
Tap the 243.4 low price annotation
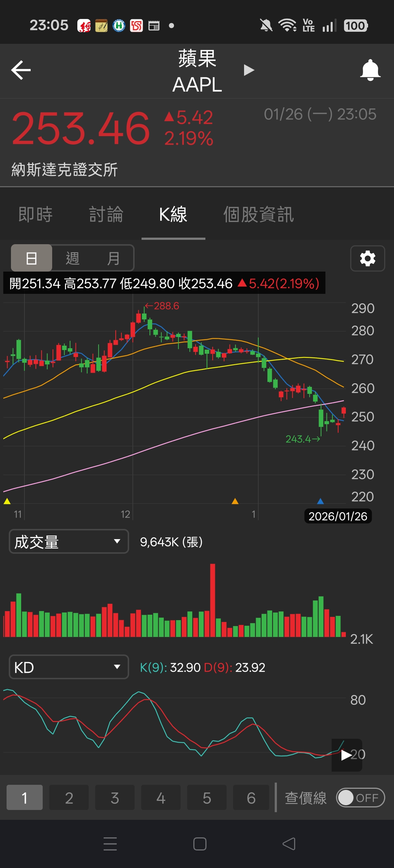pos(303,439)
